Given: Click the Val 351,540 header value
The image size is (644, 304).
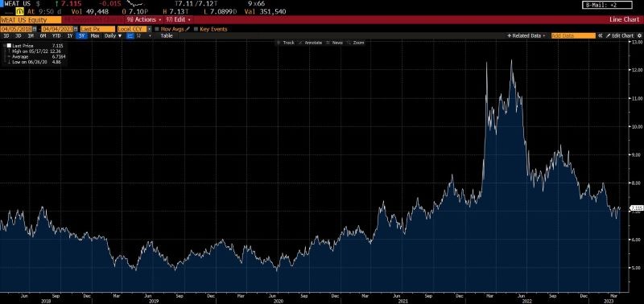Looking at the screenshot, I should pyautogui.click(x=265, y=11).
